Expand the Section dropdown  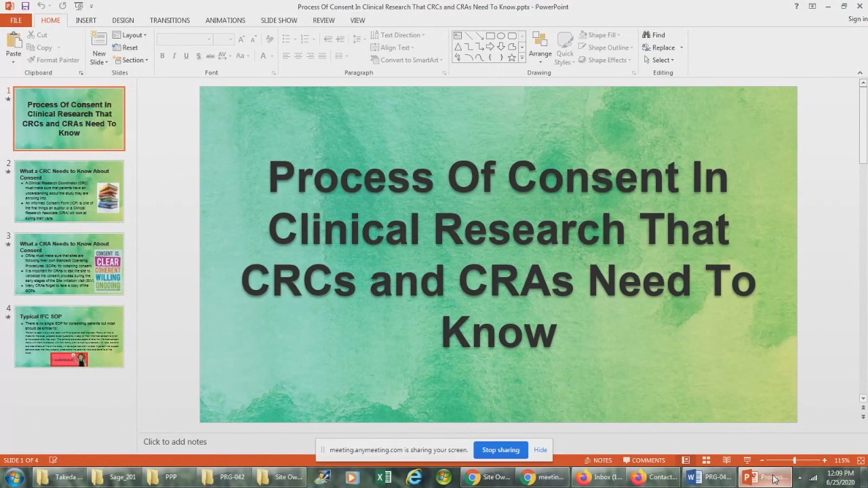(x=130, y=60)
